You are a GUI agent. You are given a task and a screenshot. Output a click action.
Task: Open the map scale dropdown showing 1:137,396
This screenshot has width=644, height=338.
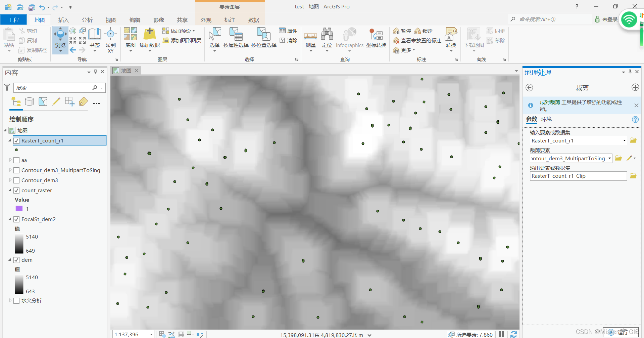151,334
